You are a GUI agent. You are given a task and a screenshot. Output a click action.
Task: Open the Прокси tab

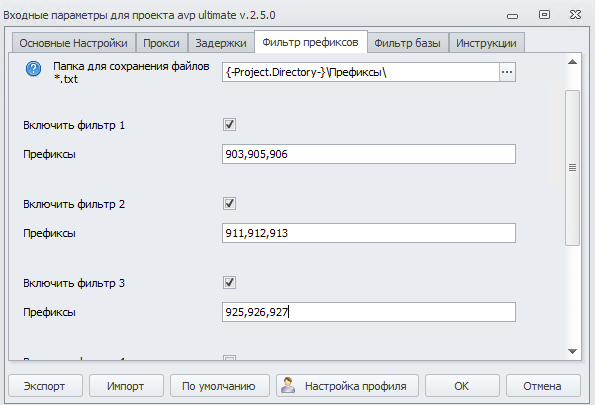coord(161,43)
